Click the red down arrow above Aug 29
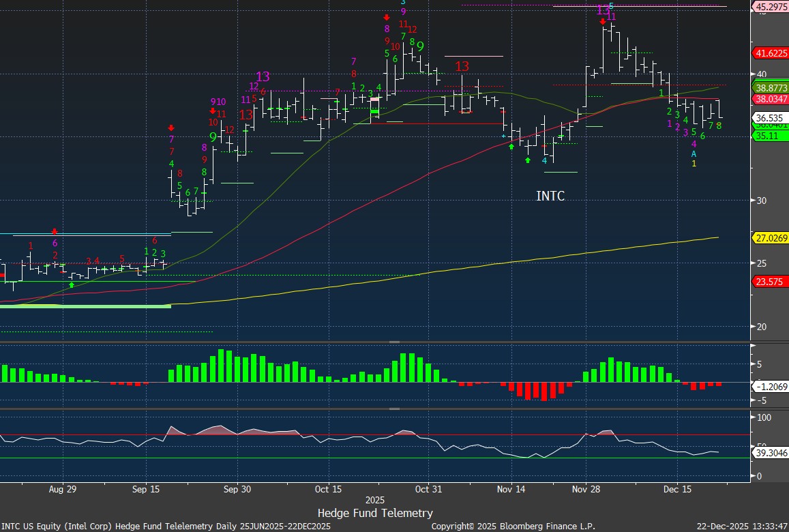Screen dimensions: 789x532 55,232
